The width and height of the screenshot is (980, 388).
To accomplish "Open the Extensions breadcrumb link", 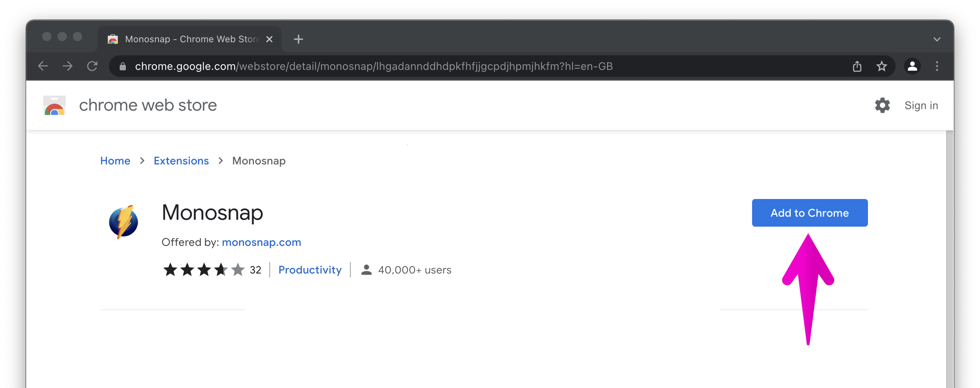I will [181, 161].
